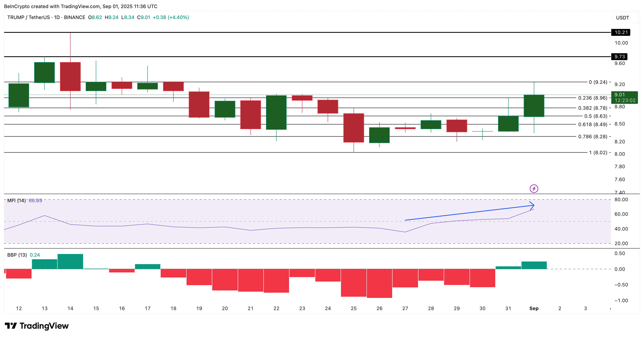Click the 0.236 (8.96) Fibonacci level label
This screenshot has width=644, height=338.
coord(592,98)
